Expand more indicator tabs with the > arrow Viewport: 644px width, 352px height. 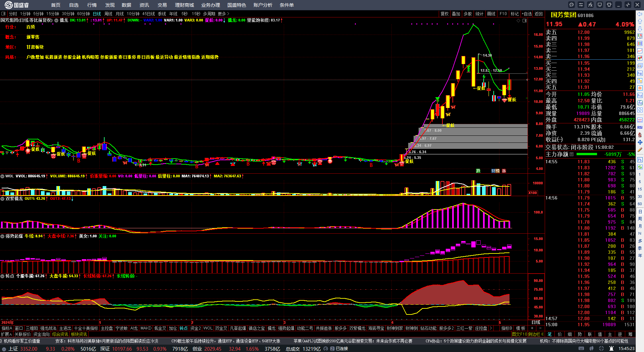click(x=491, y=328)
